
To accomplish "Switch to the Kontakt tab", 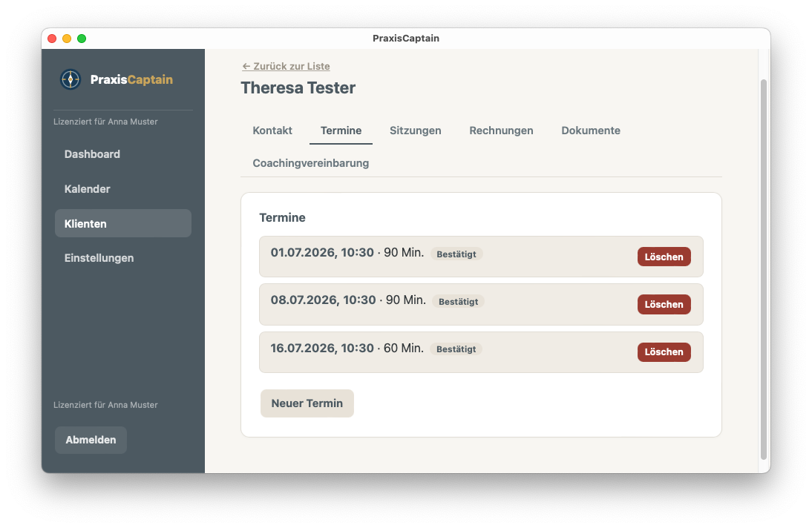I will pos(272,131).
